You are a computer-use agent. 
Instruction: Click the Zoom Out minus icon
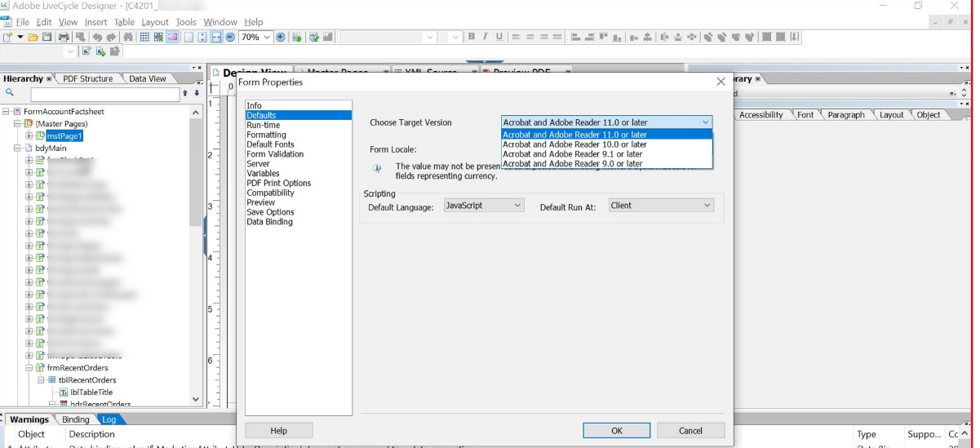click(230, 38)
